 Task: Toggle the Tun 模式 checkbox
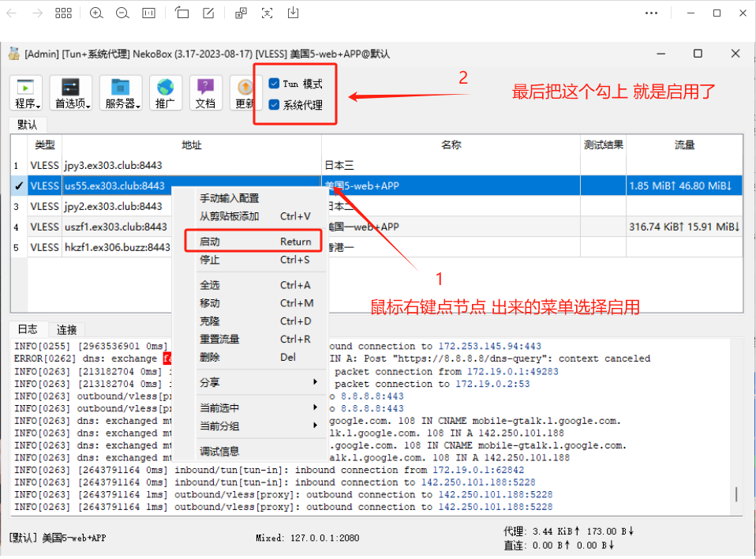point(274,83)
